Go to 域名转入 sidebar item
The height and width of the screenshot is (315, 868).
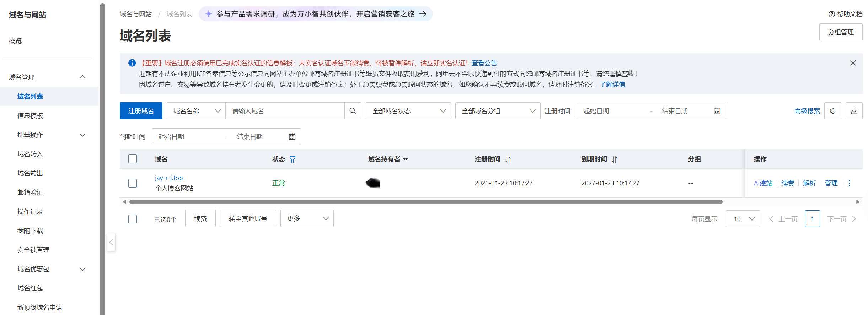30,154
